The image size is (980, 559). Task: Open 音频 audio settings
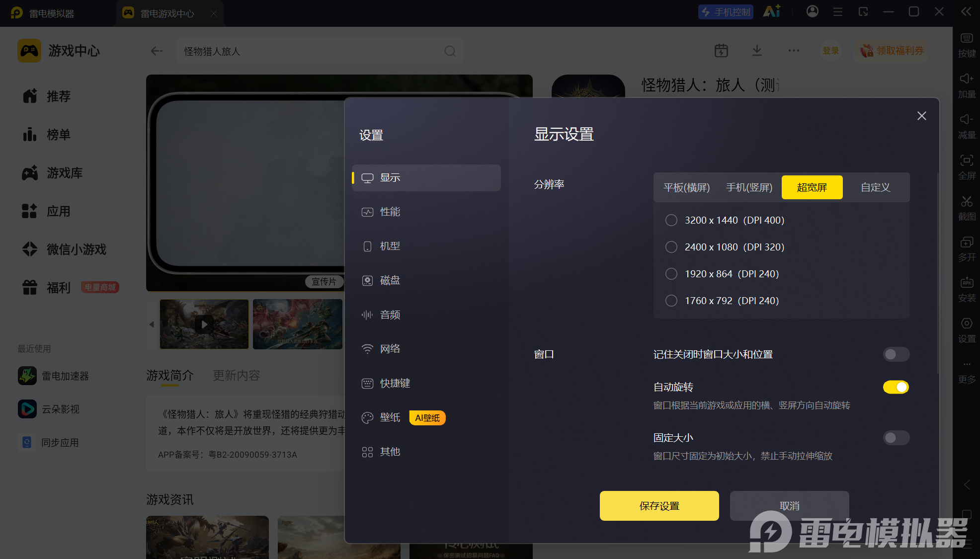[426, 315]
